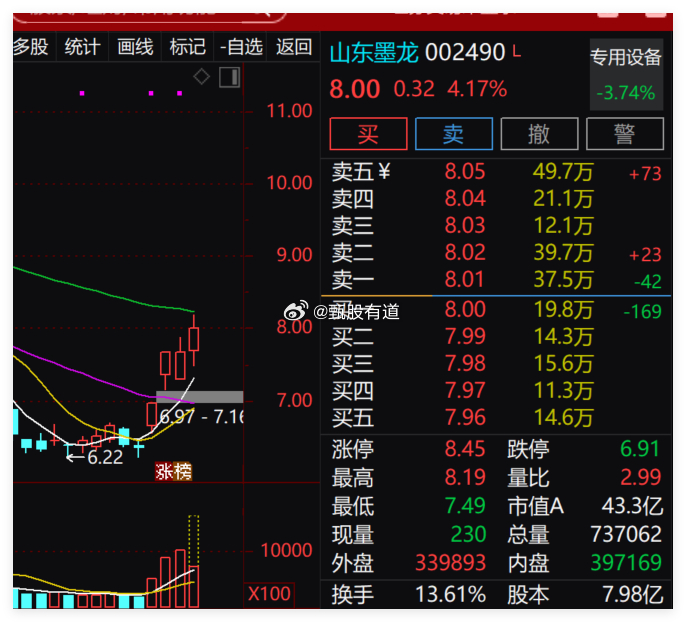Click the blue 卖 sell button
The image size is (686, 622).
pyautogui.click(x=454, y=134)
